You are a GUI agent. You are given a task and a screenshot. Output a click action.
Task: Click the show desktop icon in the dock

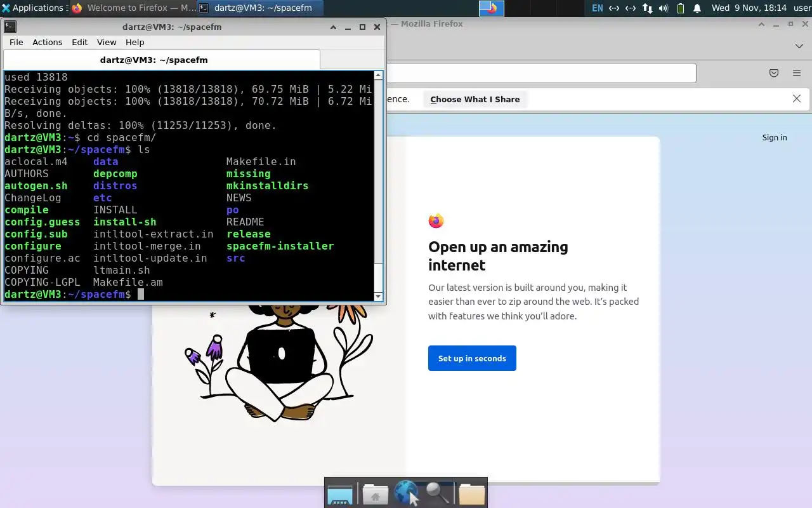tap(339, 494)
